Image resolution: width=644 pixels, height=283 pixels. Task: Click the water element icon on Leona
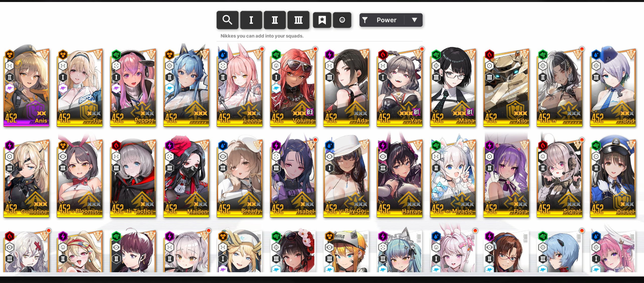(223, 54)
